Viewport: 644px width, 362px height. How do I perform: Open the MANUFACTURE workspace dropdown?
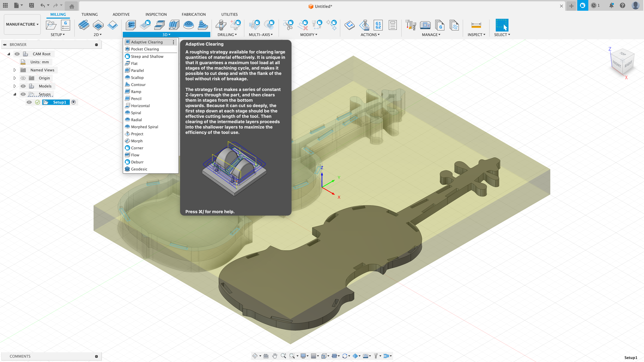[22, 24]
